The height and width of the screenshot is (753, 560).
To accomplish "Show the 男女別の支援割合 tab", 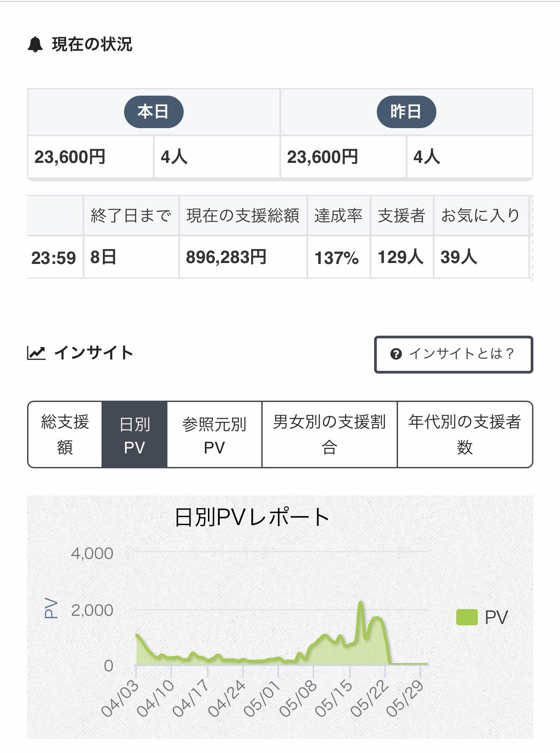I will click(329, 434).
